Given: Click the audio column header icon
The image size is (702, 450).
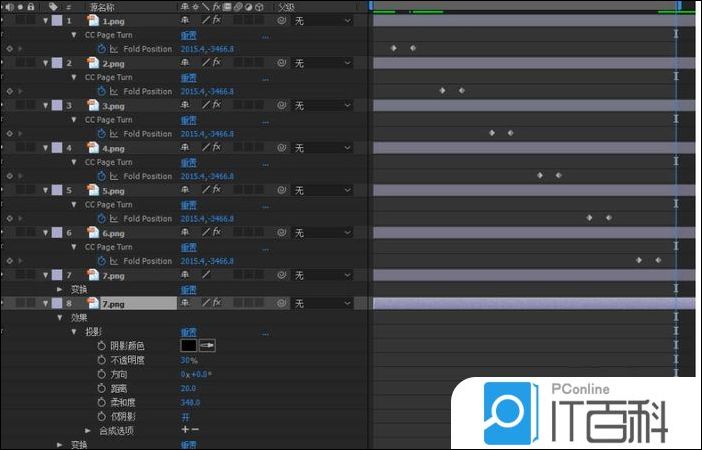Looking at the screenshot, I should click(10, 6).
